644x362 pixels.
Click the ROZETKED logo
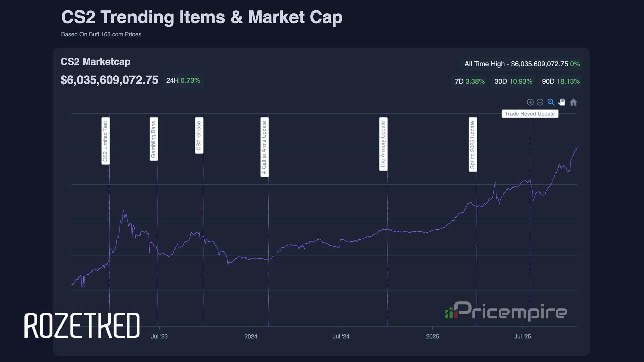click(82, 325)
